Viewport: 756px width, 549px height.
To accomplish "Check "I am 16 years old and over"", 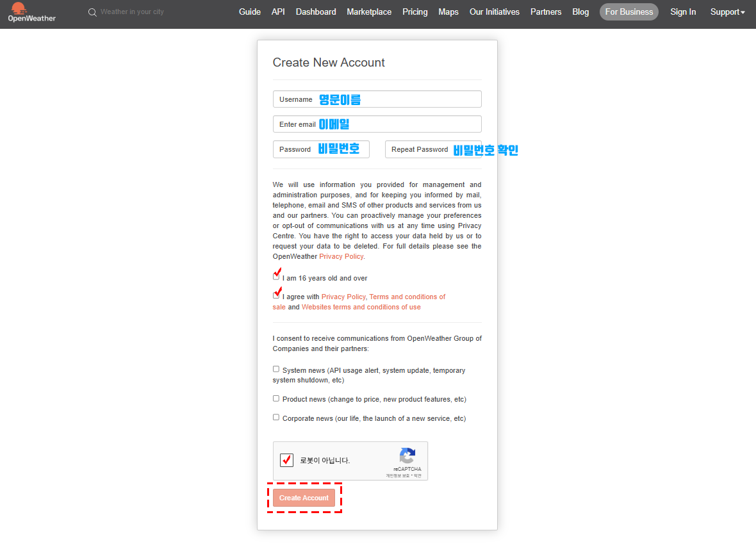I will [275, 277].
